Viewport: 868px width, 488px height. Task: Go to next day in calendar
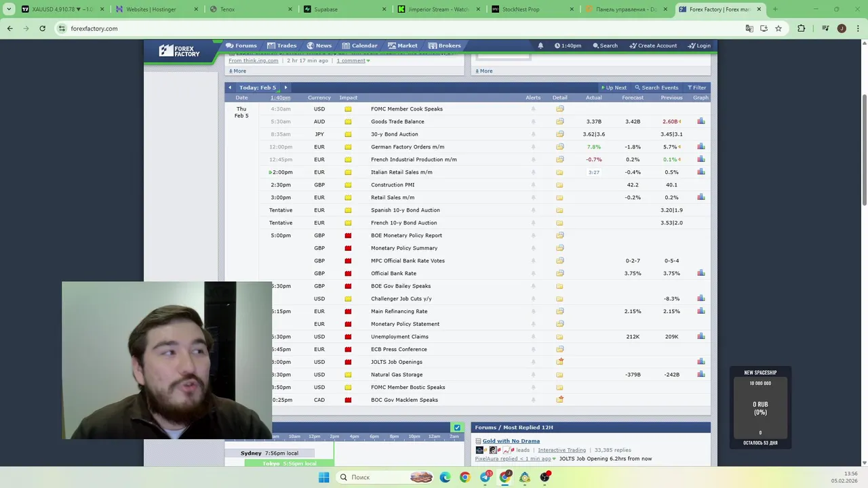(285, 87)
